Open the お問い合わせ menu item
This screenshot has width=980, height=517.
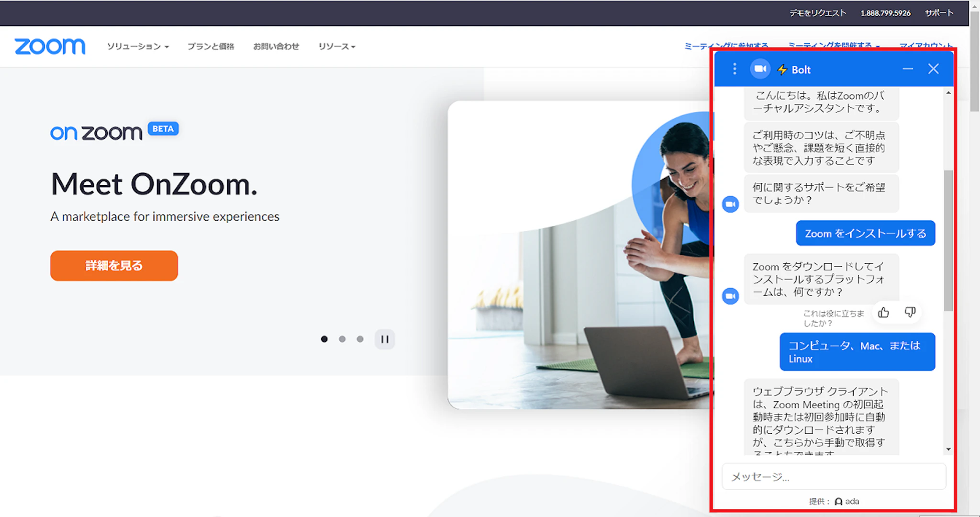(x=276, y=46)
